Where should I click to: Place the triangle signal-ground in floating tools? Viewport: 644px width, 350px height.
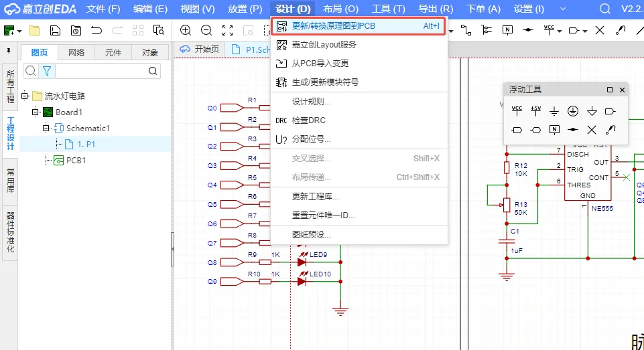tap(592, 111)
